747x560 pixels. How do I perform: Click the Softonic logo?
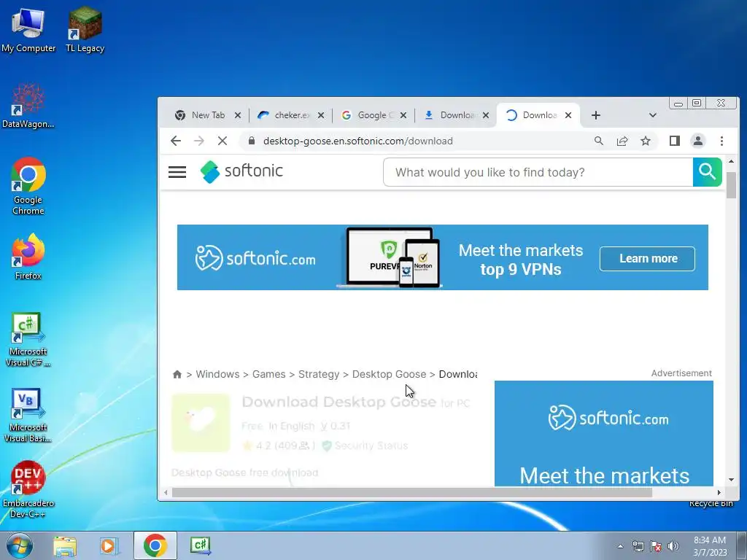241,171
